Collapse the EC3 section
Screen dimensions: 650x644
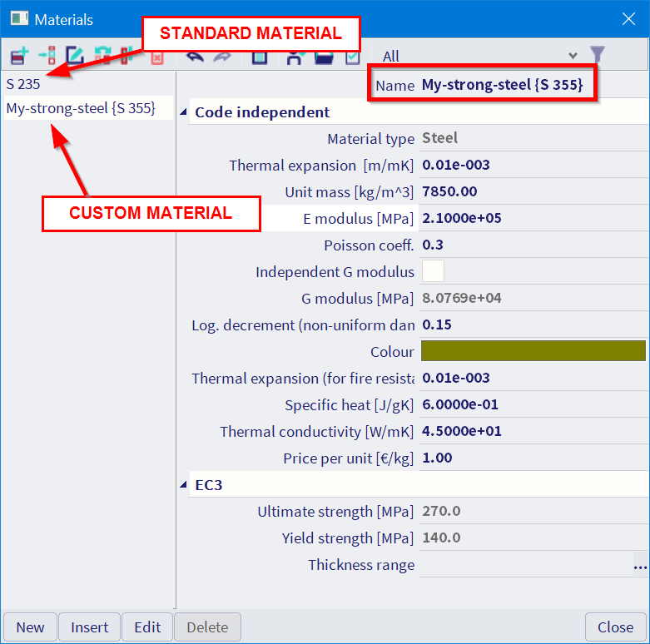click(x=184, y=485)
